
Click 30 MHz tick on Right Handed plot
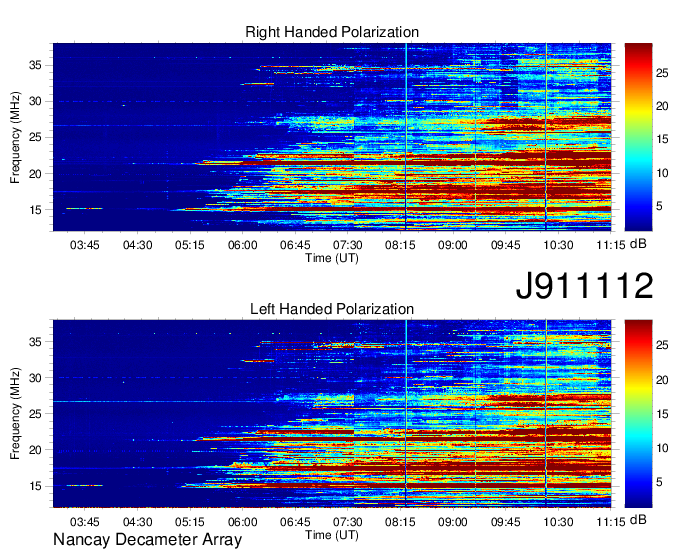click(x=36, y=101)
